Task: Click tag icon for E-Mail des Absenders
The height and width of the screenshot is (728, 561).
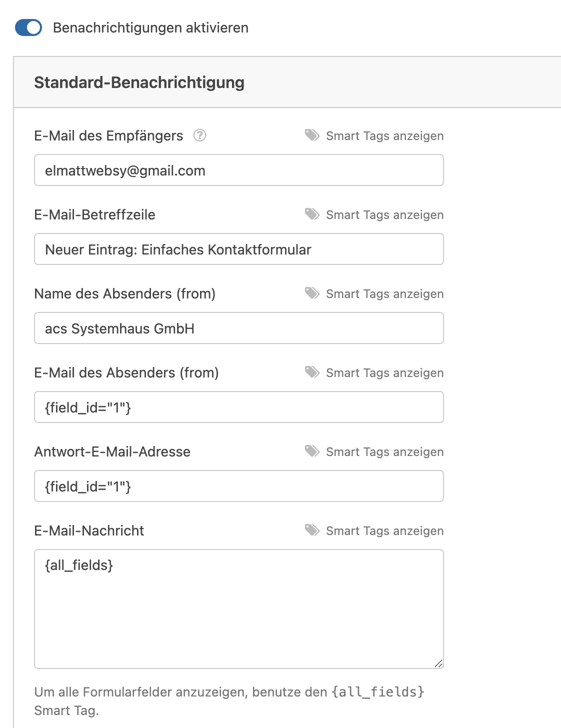Action: [x=312, y=372]
